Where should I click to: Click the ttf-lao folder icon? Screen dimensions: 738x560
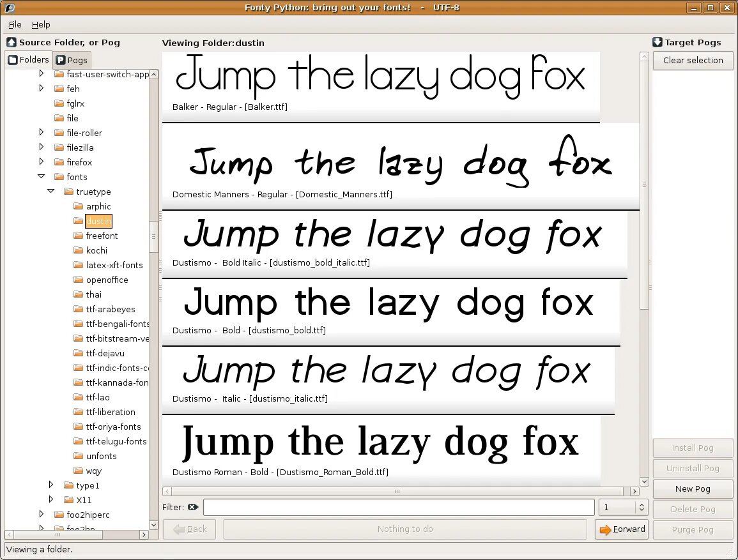click(78, 397)
